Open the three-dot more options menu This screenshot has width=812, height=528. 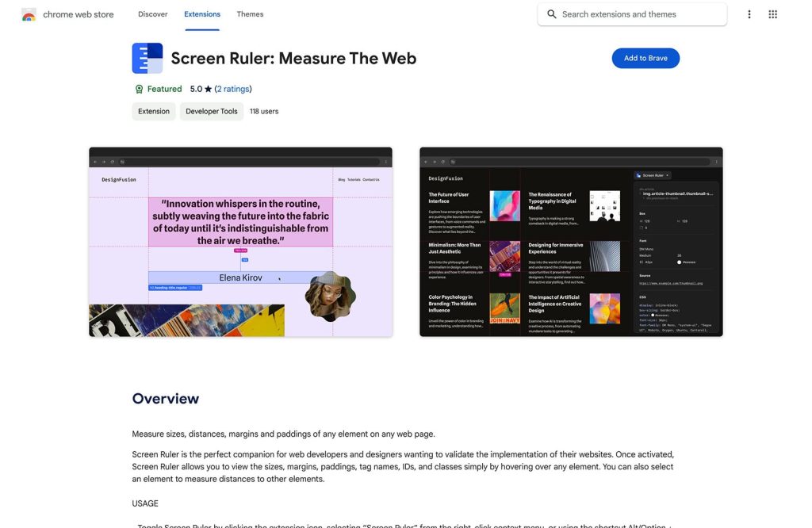tap(749, 14)
